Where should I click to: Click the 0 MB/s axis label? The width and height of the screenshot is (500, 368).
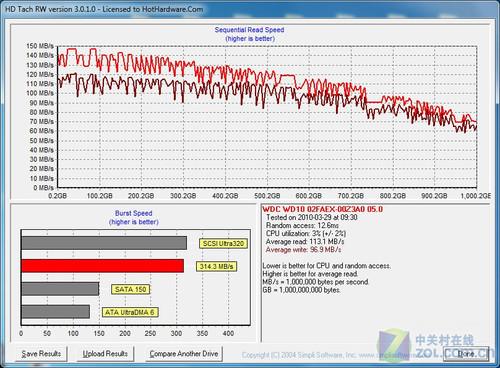[43, 188]
